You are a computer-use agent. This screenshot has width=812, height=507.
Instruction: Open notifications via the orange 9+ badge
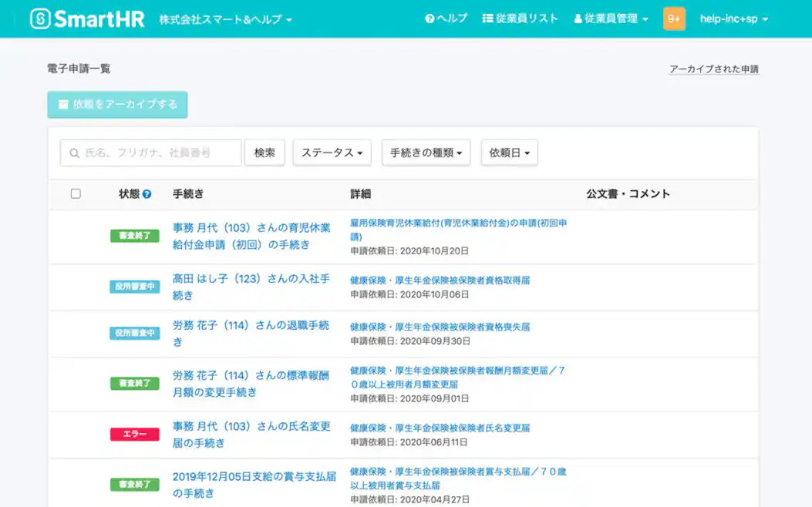(675, 18)
